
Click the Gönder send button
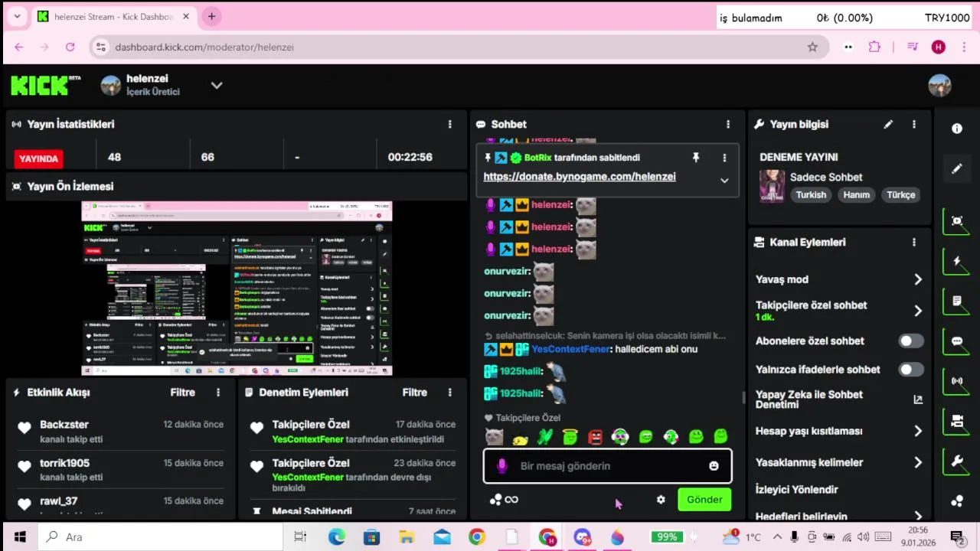[x=704, y=500]
